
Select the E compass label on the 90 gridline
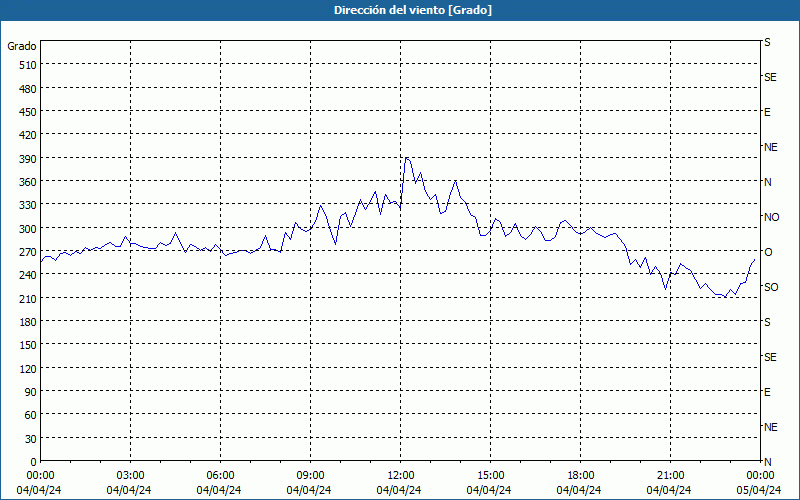coord(767,392)
